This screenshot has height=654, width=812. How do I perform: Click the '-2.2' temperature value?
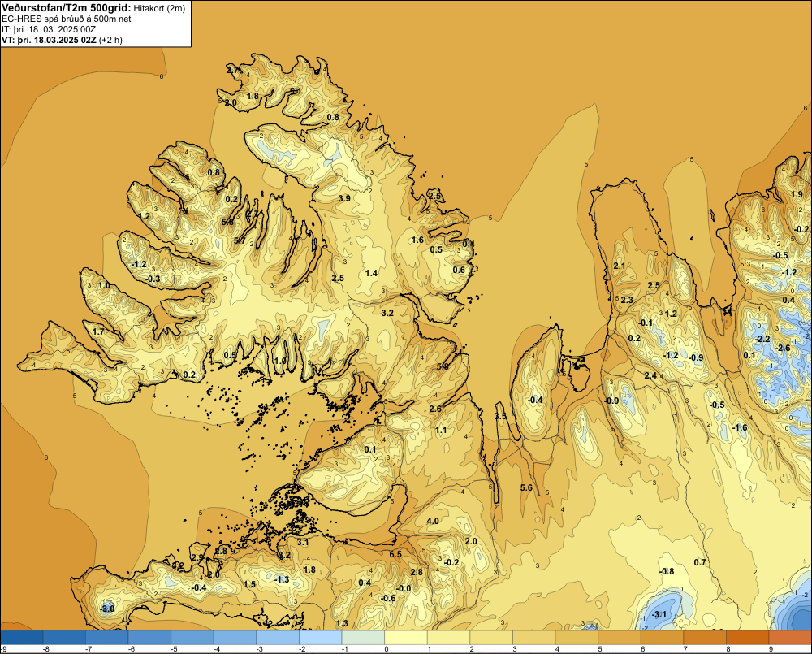point(762,339)
